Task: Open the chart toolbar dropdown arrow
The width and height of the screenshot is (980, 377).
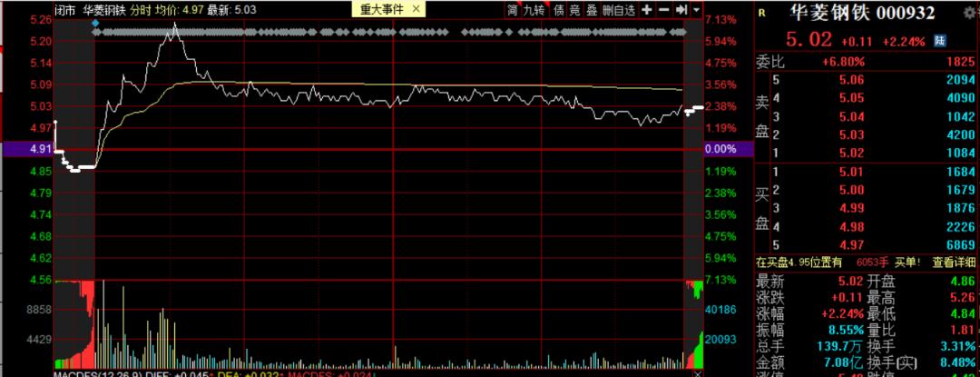Action: [x=696, y=10]
